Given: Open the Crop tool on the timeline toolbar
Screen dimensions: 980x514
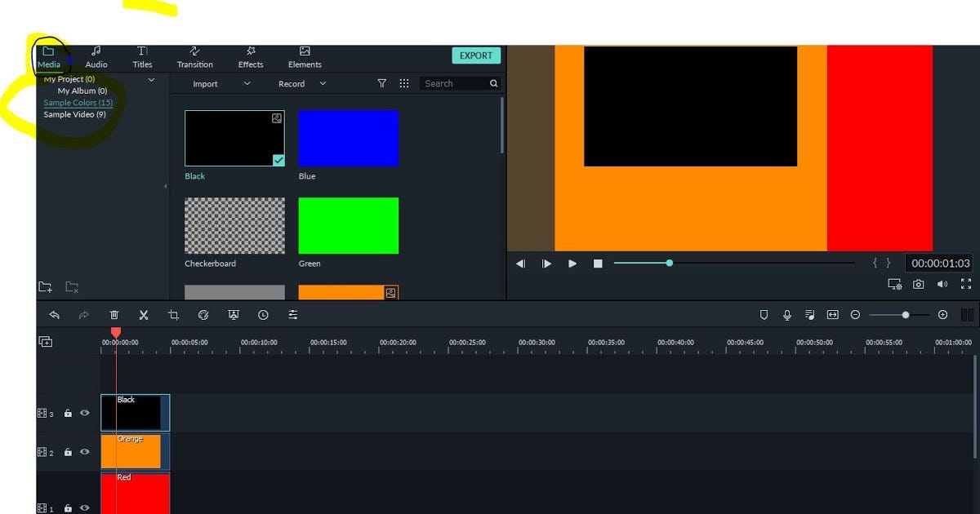Looking at the screenshot, I should [173, 314].
